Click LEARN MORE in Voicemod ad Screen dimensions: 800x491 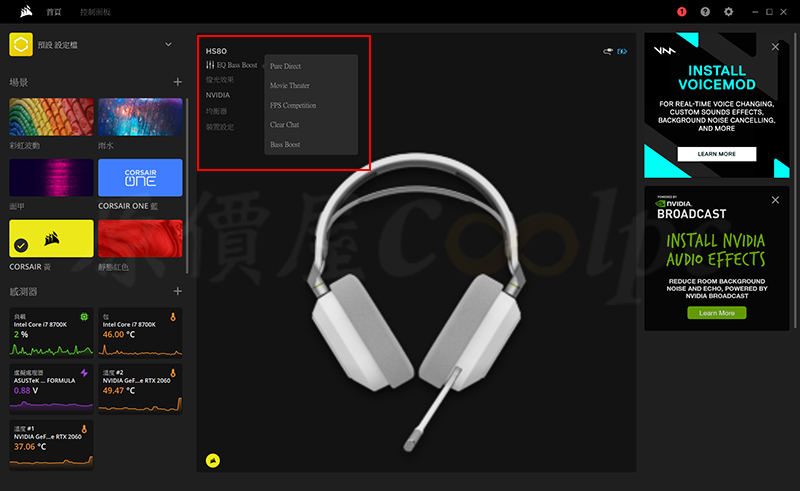[716, 154]
